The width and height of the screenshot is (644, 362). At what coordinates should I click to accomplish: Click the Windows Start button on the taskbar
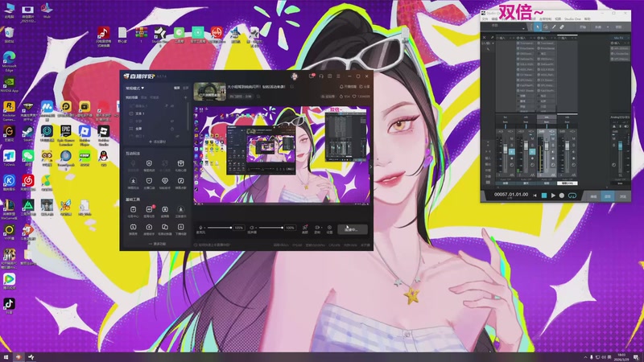tap(6, 357)
